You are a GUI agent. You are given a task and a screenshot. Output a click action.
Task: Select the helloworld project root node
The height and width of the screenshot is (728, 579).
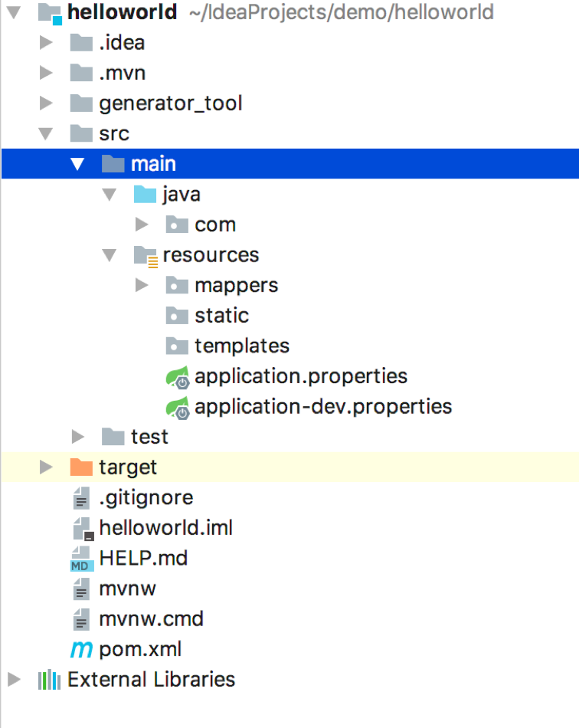coord(122,13)
